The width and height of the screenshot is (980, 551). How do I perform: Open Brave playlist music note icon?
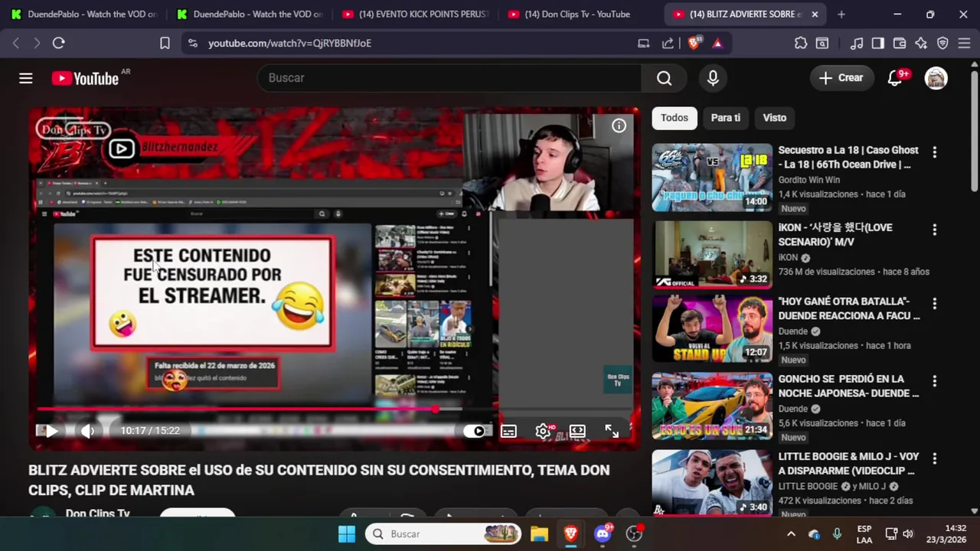pyautogui.click(x=857, y=44)
